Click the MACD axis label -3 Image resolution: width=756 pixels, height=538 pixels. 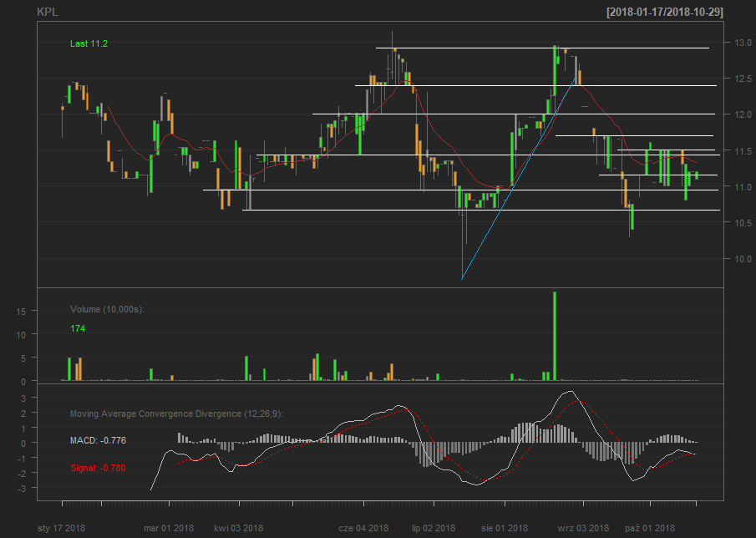22,489
